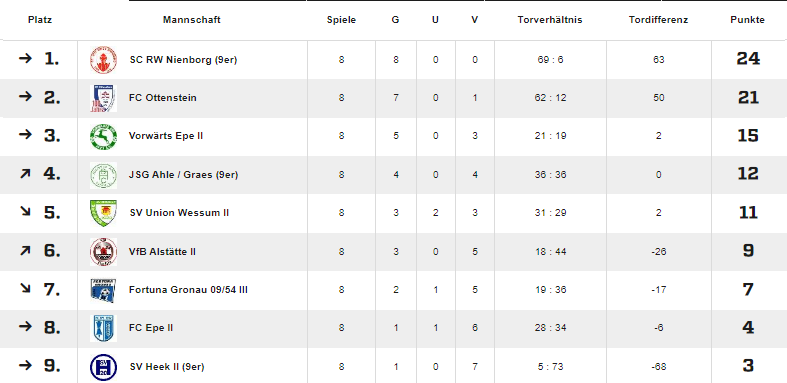Open the SV Union Wessum II crest
This screenshot has height=383, width=787.
coord(103,213)
